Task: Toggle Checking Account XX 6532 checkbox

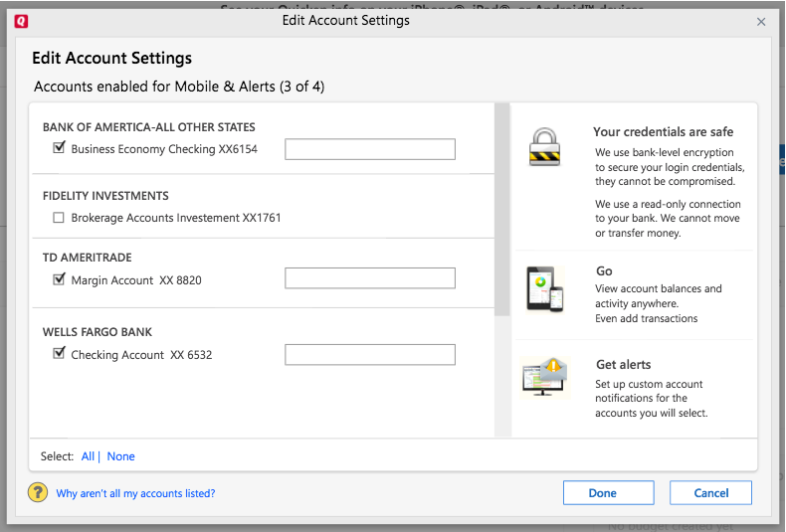Action: tap(59, 354)
